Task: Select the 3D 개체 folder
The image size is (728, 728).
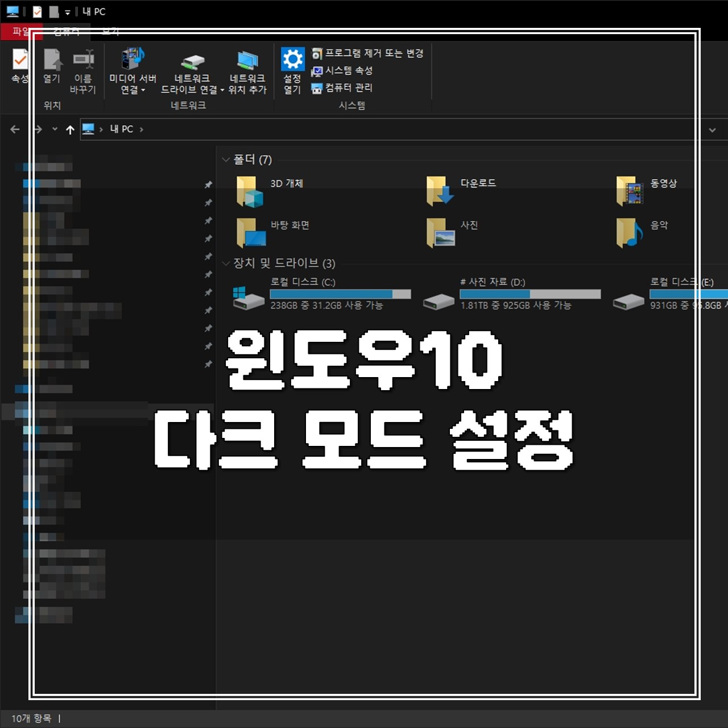Action: point(270,191)
